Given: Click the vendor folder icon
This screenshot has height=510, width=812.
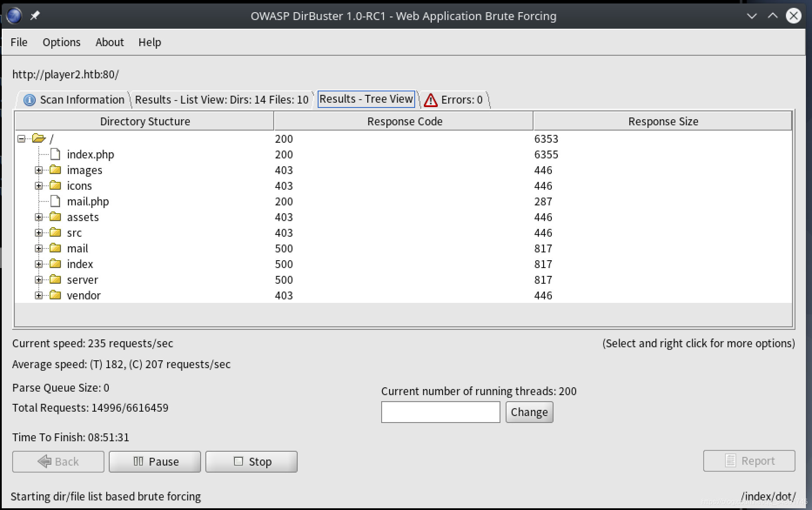Looking at the screenshot, I should pos(55,295).
